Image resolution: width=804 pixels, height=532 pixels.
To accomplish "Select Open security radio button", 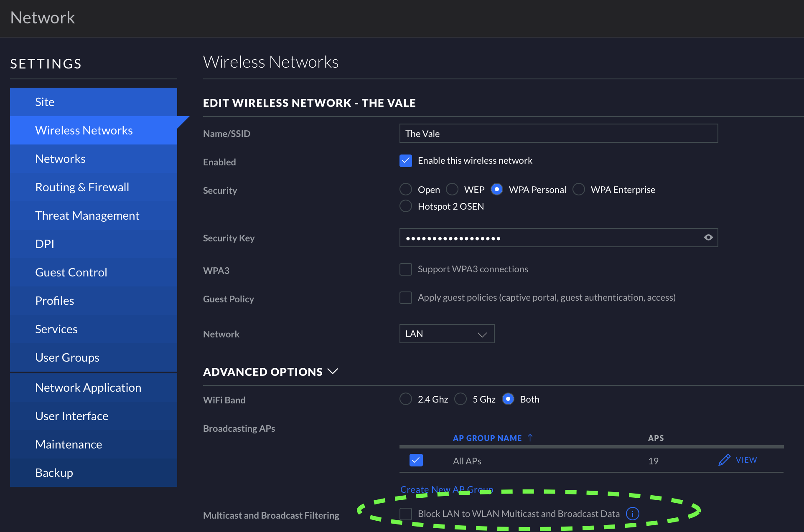I will coord(406,190).
